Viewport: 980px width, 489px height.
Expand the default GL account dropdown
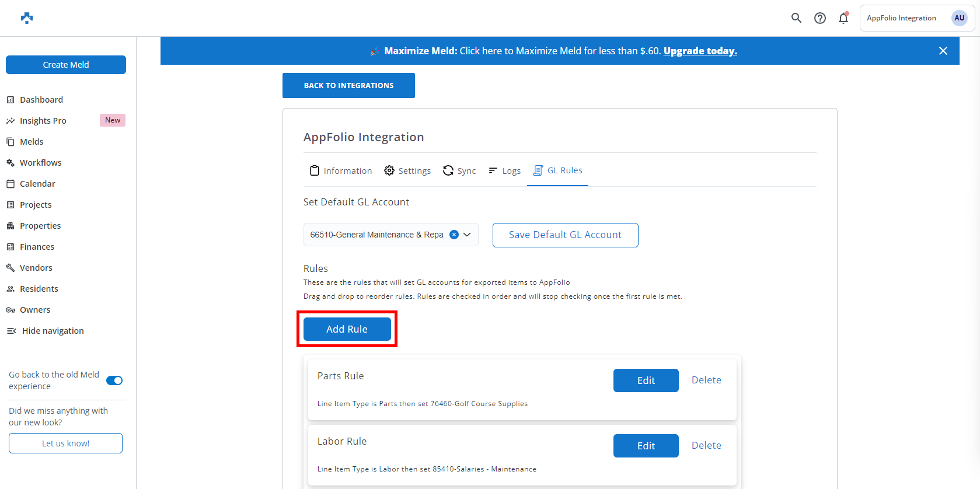(468, 235)
